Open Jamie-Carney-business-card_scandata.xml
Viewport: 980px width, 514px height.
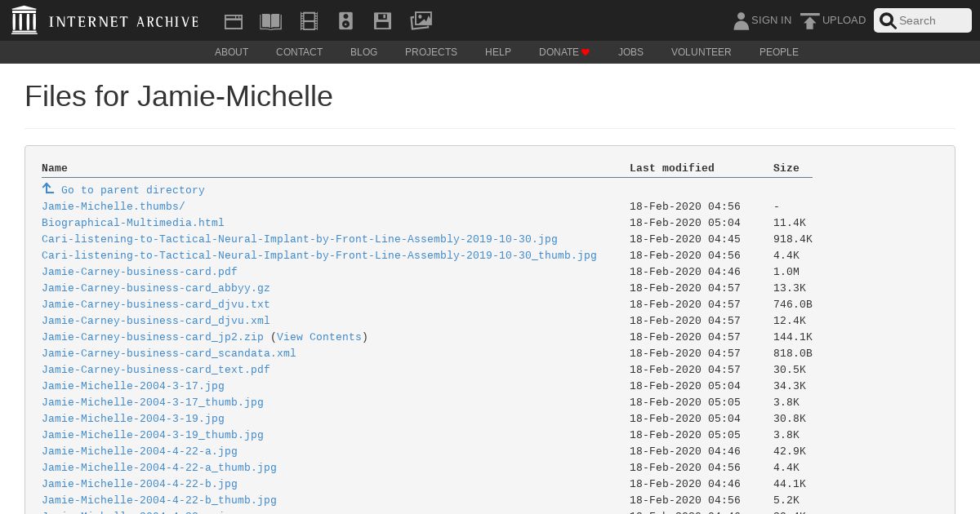(x=169, y=353)
